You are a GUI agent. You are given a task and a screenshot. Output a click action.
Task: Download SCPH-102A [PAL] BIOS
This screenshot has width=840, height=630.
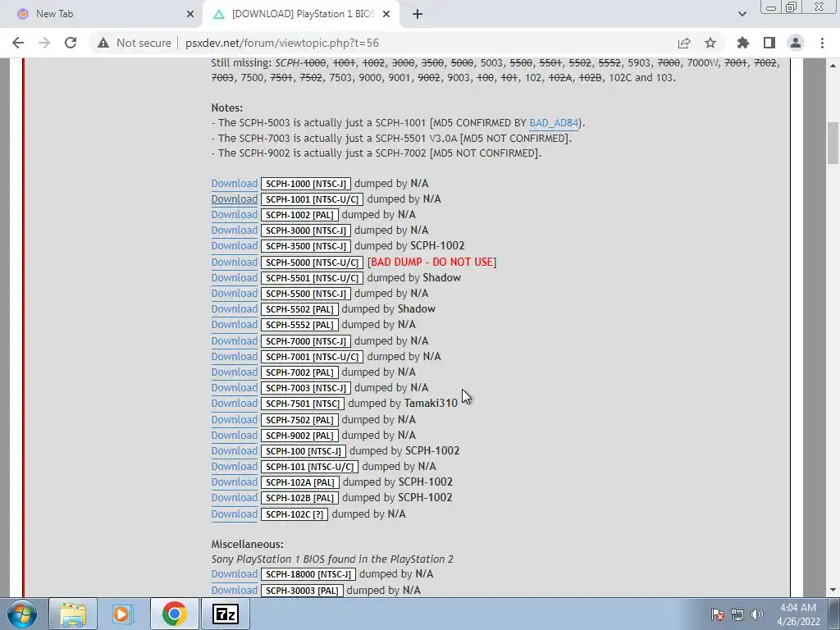[x=234, y=482]
